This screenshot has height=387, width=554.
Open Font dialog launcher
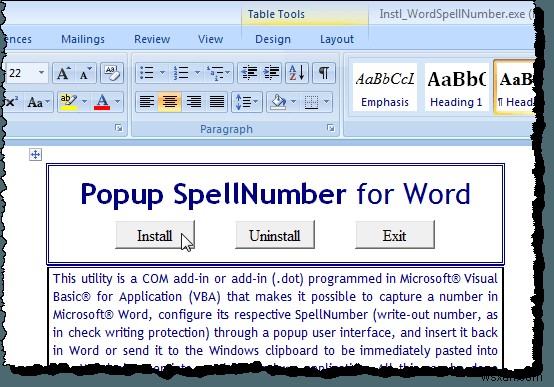(119, 128)
